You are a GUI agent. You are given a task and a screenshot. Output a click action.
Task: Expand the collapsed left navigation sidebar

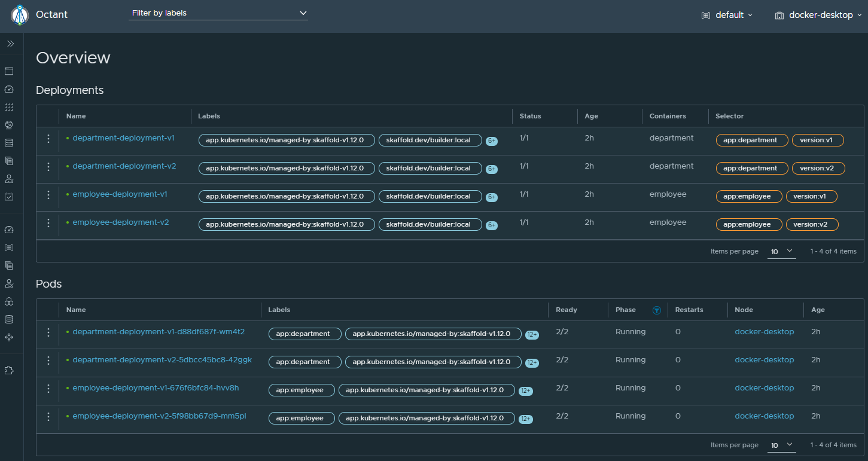tap(10, 44)
